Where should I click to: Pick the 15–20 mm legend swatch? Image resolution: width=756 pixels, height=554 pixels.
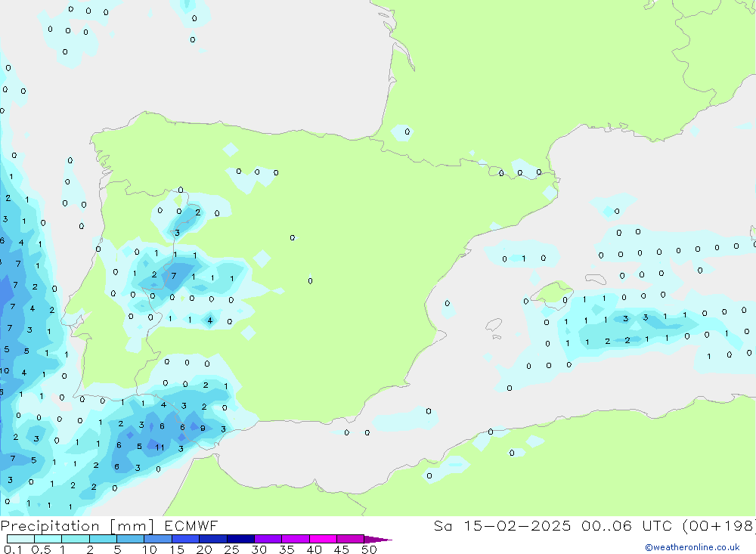tap(186, 539)
